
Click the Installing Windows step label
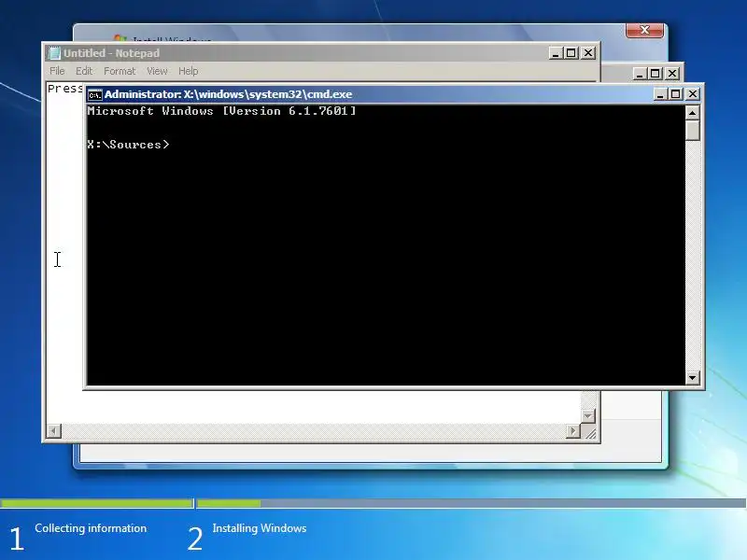260,528
